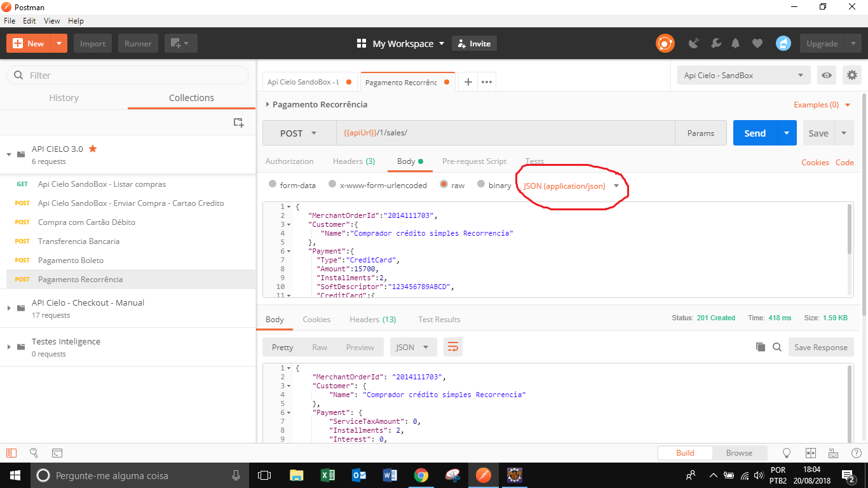The width and height of the screenshot is (868, 488).
Task: Open the My Workspace dropdown
Action: pos(400,43)
